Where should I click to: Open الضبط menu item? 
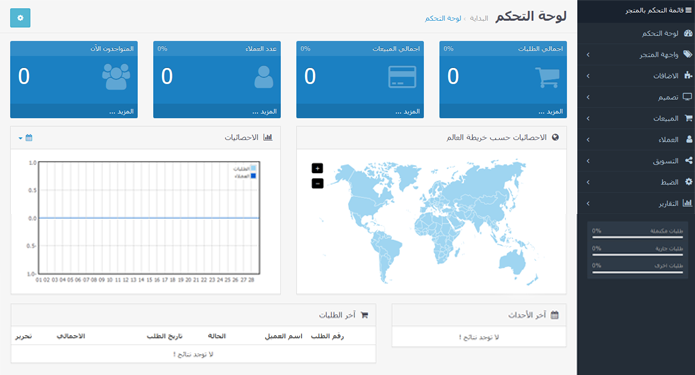[636, 182]
